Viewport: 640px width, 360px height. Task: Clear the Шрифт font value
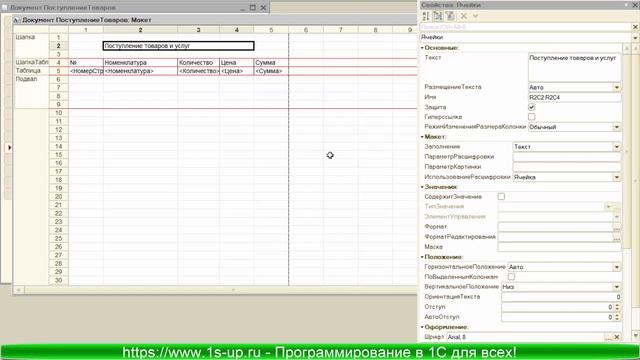617,337
